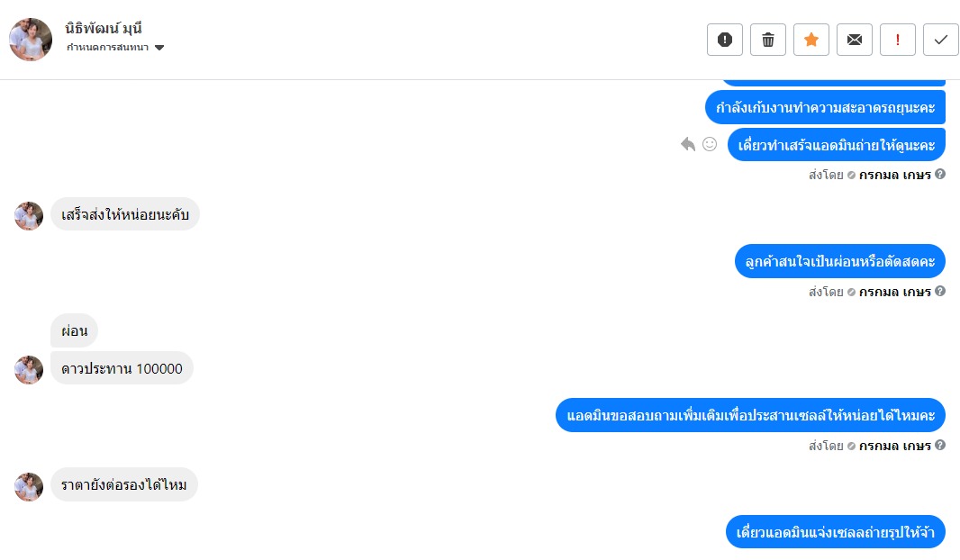
Task: Click help icon under ประสานเซลล์ message
Action: tap(940, 445)
